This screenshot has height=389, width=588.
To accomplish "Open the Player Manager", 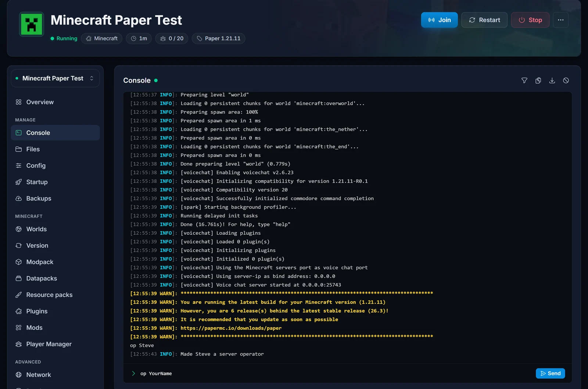I will pyautogui.click(x=55, y=344).
